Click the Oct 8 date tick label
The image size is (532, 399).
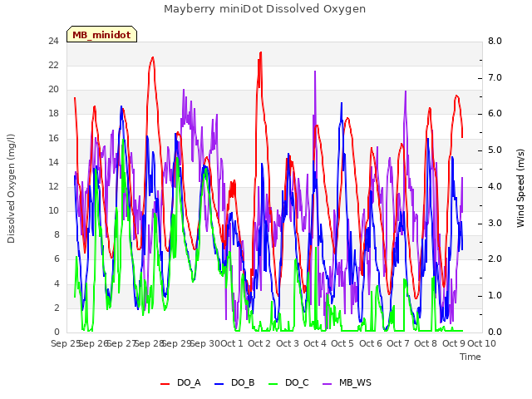pyautogui.click(x=426, y=343)
